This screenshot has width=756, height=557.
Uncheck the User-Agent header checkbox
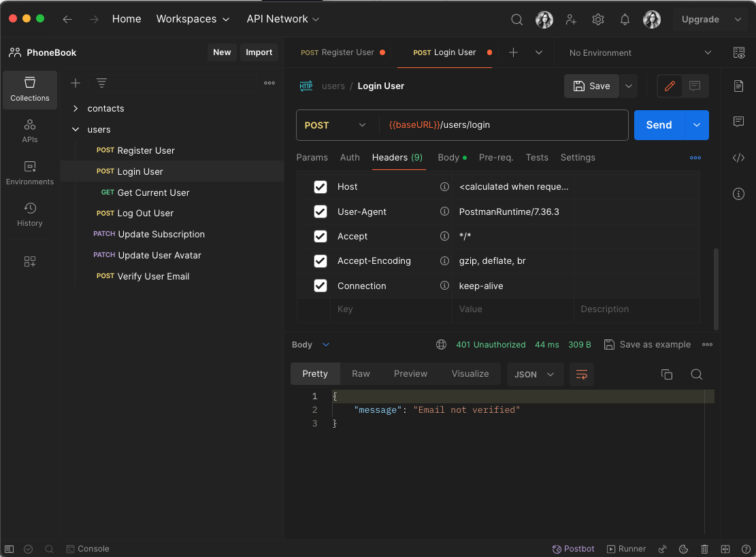[x=320, y=212]
